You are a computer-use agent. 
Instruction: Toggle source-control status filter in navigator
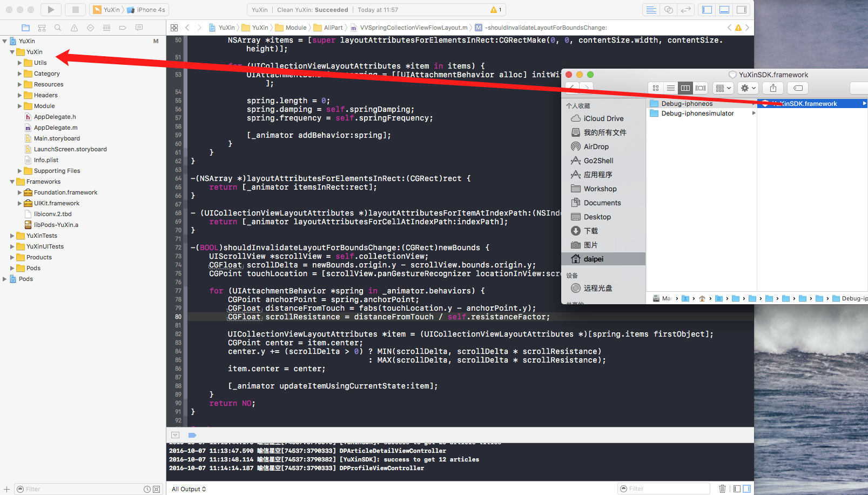tap(156, 489)
